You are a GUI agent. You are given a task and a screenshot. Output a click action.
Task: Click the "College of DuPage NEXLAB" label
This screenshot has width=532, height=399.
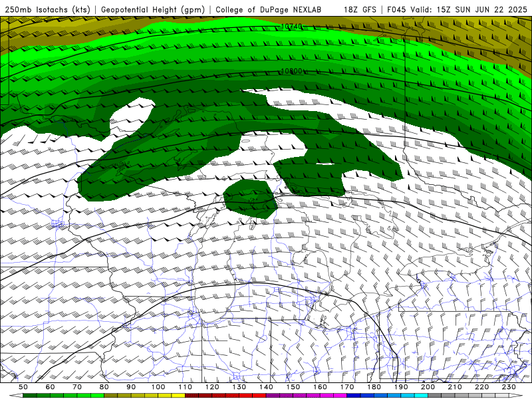269,9
